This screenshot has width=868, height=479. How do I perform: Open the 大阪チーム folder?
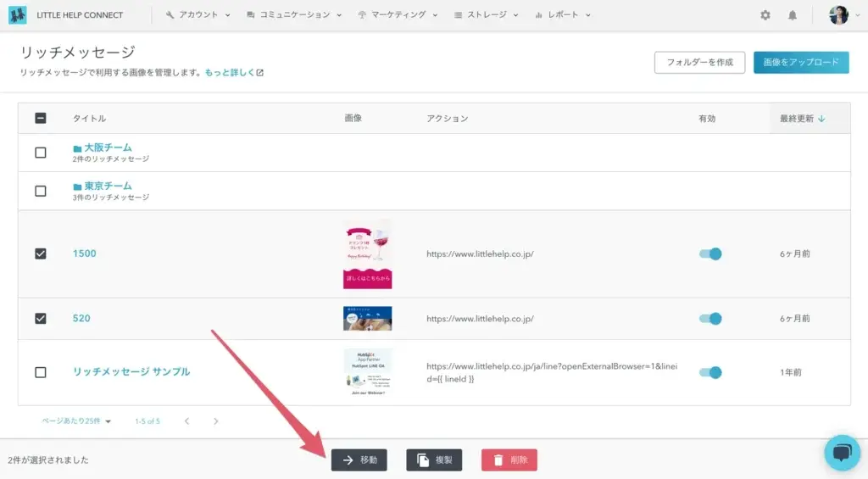pyautogui.click(x=107, y=148)
